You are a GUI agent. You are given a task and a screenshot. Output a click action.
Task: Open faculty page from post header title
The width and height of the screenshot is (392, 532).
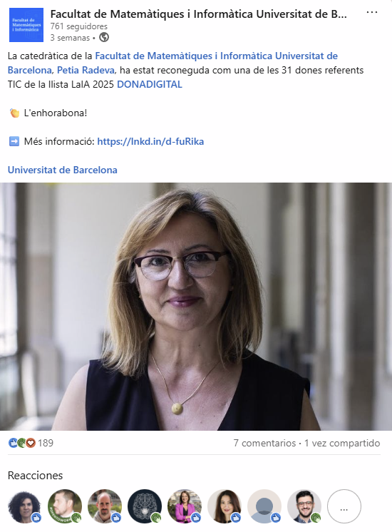pyautogui.click(x=198, y=14)
